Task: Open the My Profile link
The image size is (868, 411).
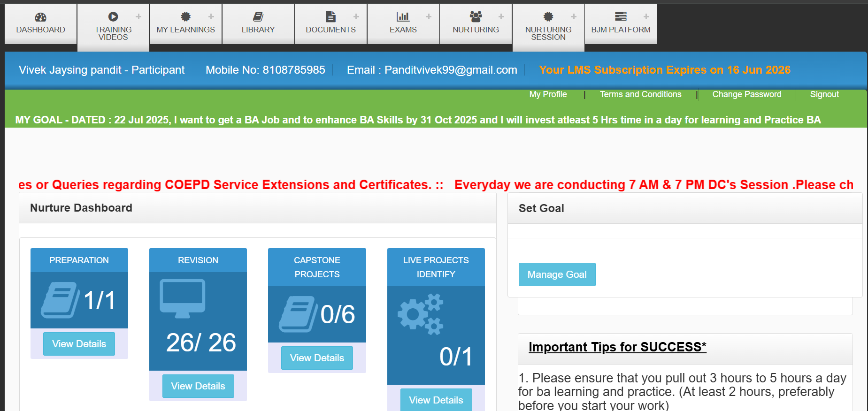Action: 548,94
